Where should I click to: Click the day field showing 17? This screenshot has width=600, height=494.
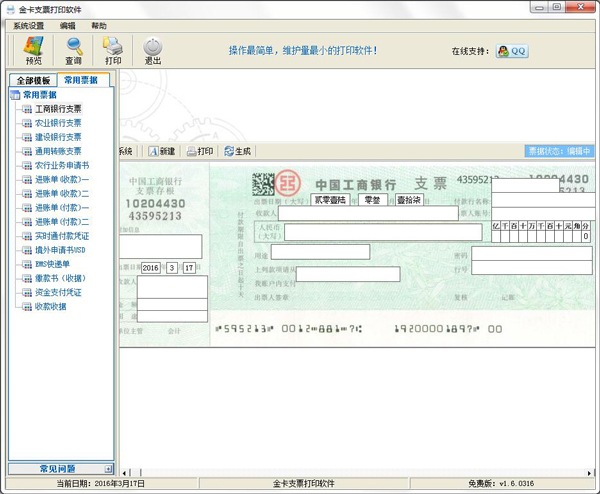coord(189,268)
